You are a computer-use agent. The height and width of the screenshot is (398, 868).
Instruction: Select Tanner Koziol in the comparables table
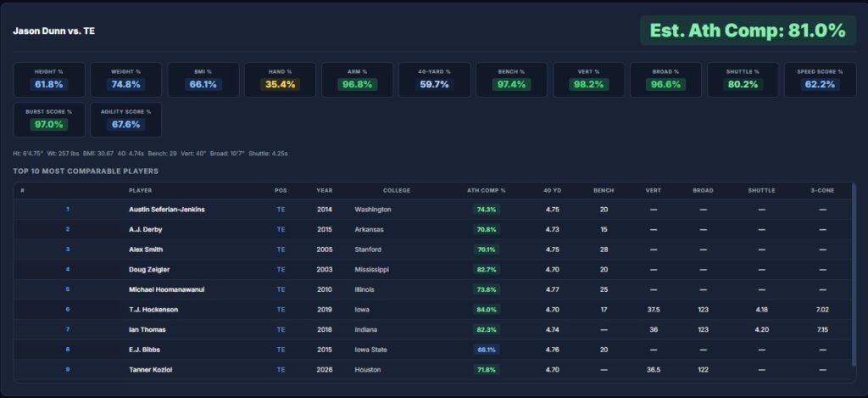[148, 370]
